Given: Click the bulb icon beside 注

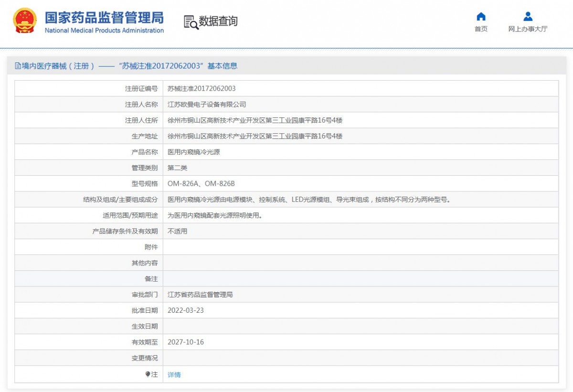Looking at the screenshot, I should point(148,374).
